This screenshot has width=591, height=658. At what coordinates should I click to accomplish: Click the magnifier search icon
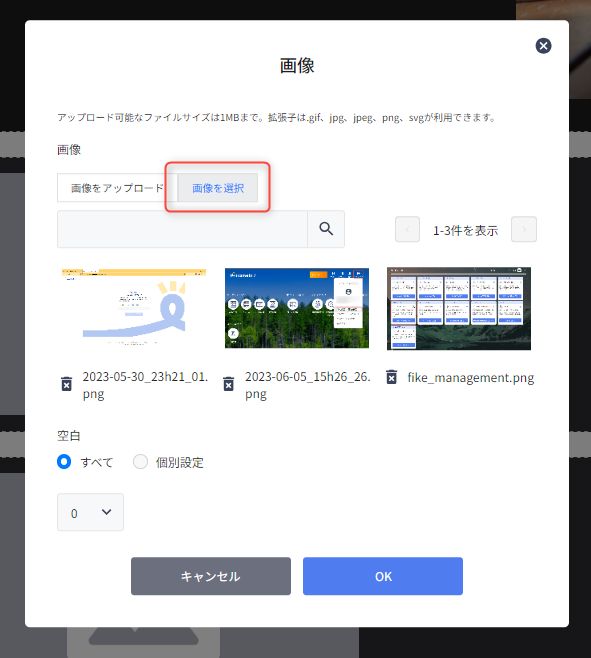coord(326,229)
